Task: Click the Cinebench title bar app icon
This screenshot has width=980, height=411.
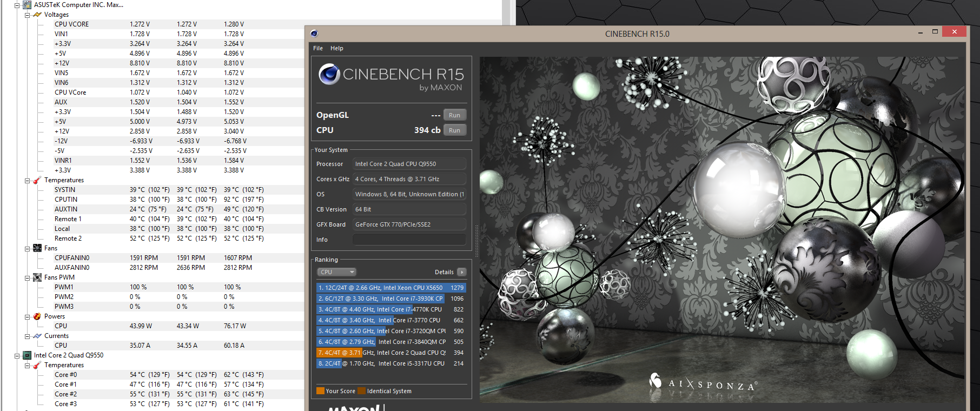Action: click(x=314, y=34)
